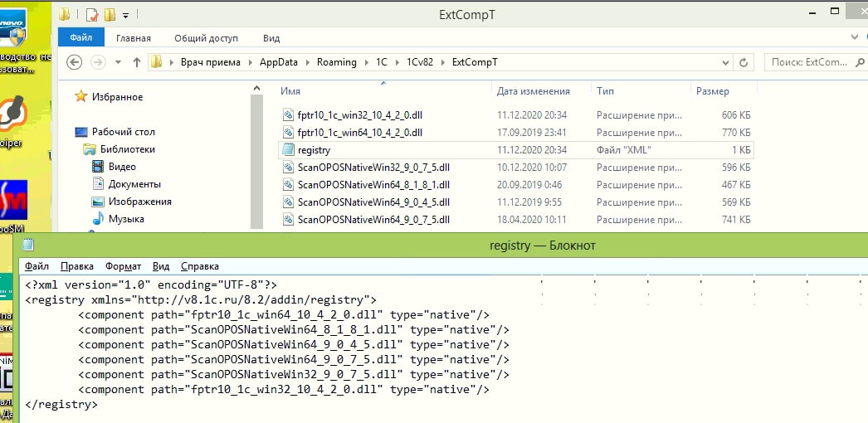Select the registry XML file icon
Screen dimensions: 868x423
point(288,150)
